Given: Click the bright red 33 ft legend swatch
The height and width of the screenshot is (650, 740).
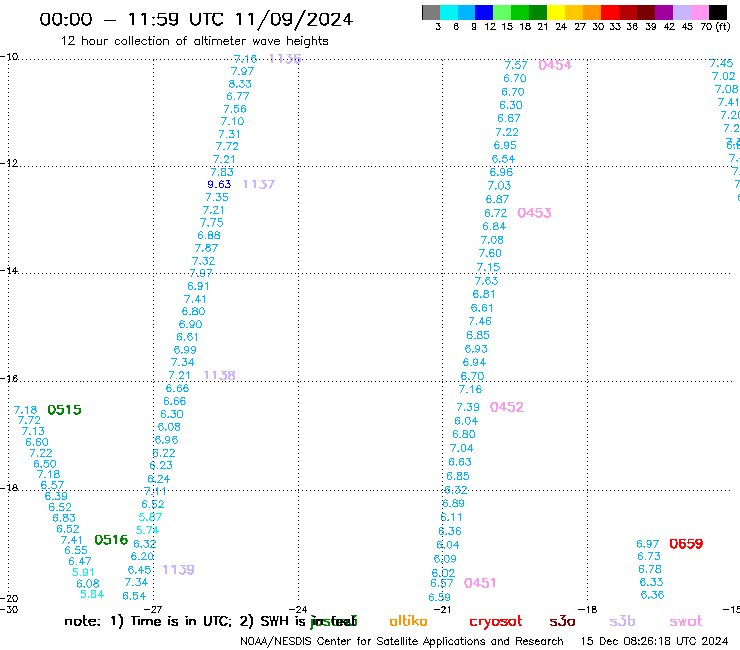Looking at the screenshot, I should pos(610,12).
